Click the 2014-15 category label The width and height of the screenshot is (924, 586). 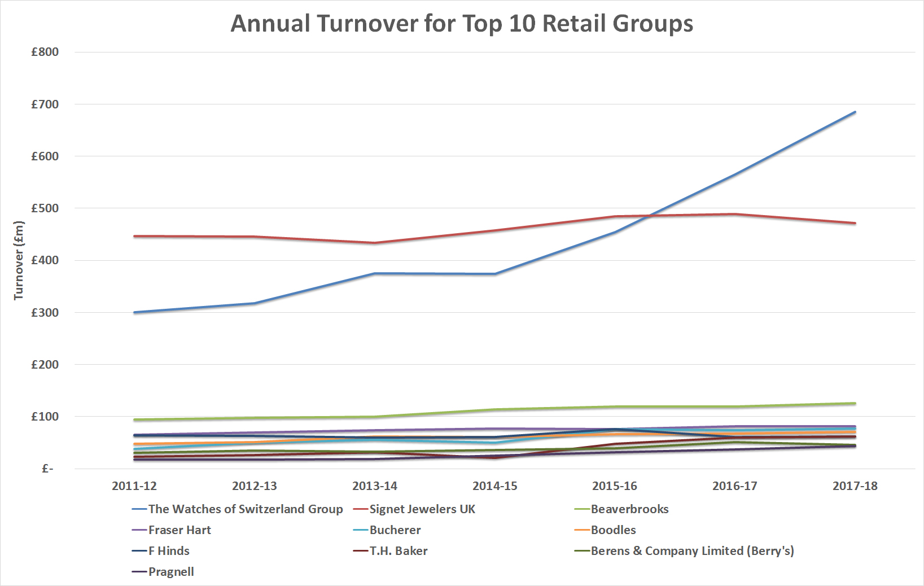tap(495, 486)
